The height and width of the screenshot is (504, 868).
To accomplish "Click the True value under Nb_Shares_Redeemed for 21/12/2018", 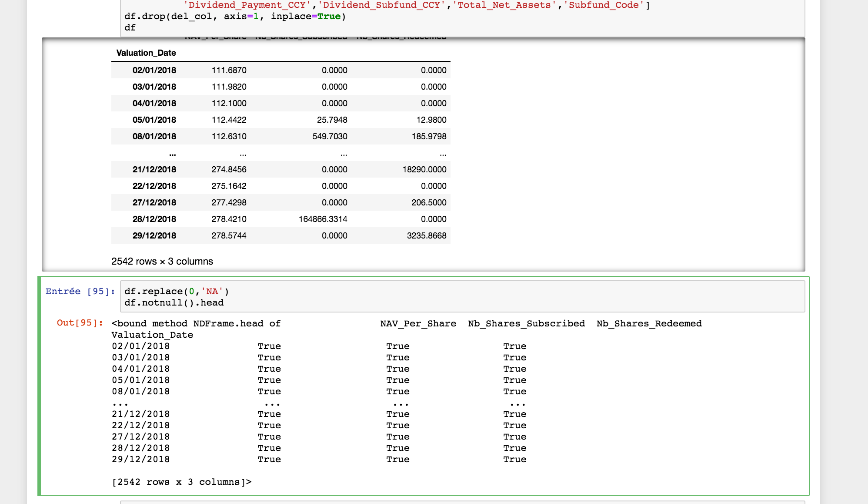I will (515, 414).
